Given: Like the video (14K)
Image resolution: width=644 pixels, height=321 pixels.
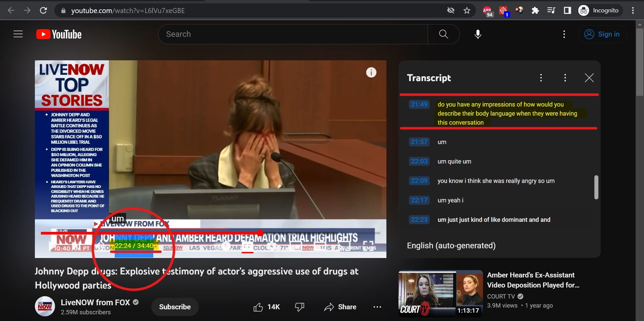Looking at the screenshot, I should point(267,307).
